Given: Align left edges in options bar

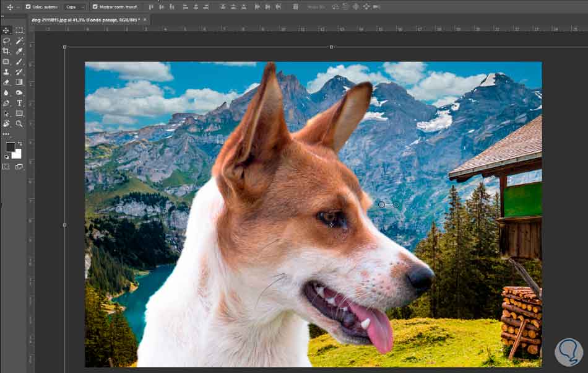Looking at the screenshot, I should click(185, 7).
